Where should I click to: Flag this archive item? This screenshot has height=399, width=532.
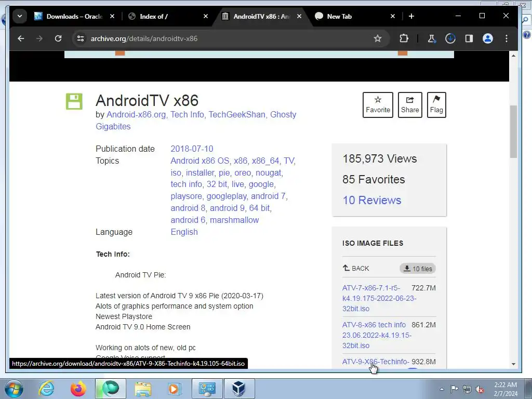[x=436, y=105]
